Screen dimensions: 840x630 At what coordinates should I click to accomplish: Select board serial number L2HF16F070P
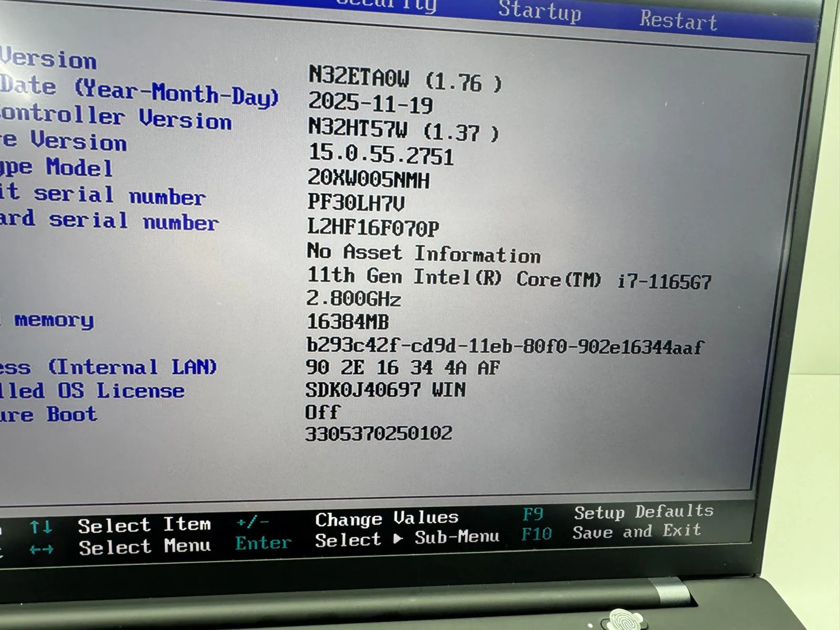(x=373, y=228)
